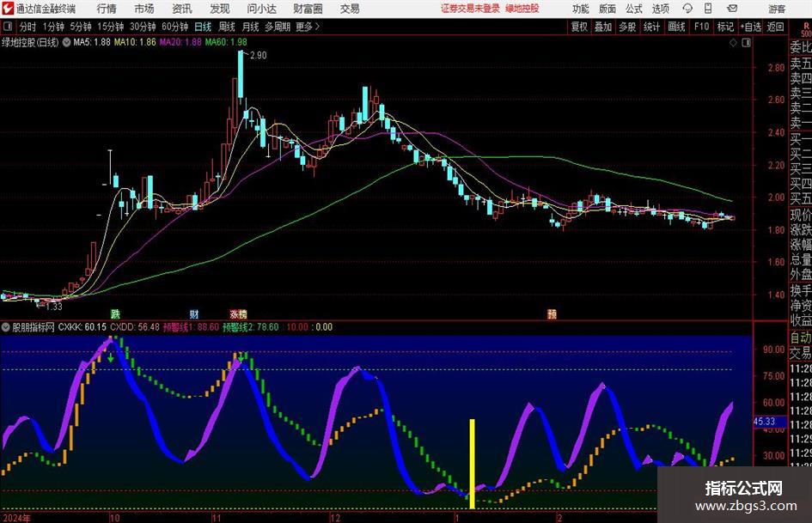Open the 行情 menu

107,9
